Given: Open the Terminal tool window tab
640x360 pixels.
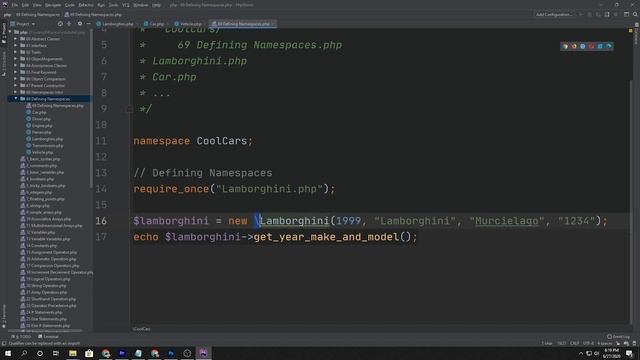Looking at the screenshot, I should [48, 337].
